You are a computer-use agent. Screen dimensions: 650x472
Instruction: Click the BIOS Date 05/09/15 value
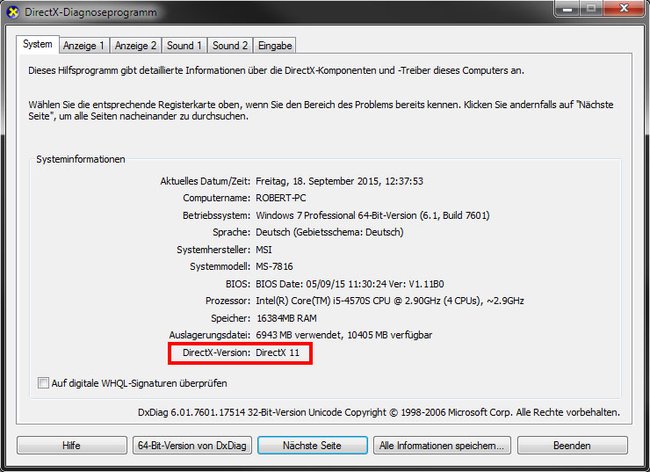pyautogui.click(x=349, y=284)
